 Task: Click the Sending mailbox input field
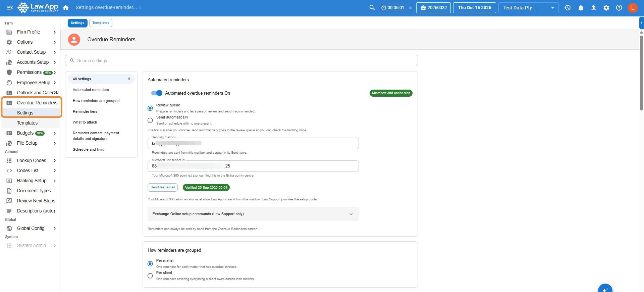pos(253,143)
